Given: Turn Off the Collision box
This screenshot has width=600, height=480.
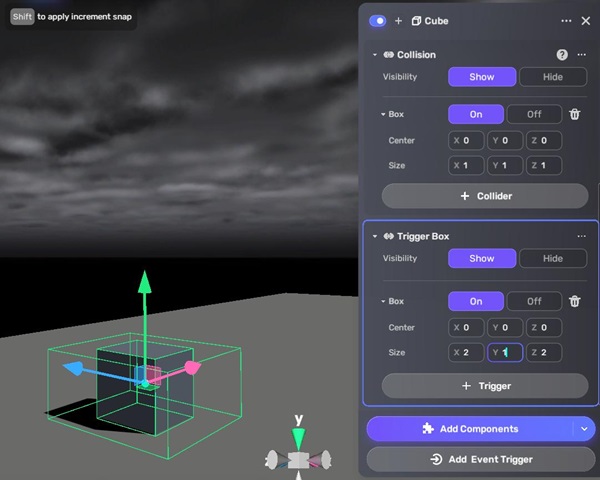Looking at the screenshot, I should pos(534,114).
